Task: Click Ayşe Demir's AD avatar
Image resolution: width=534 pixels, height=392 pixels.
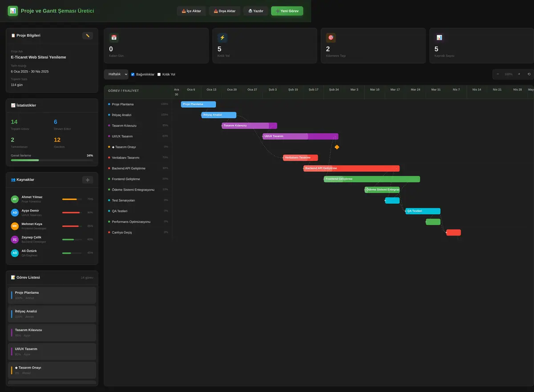Action: point(15,212)
